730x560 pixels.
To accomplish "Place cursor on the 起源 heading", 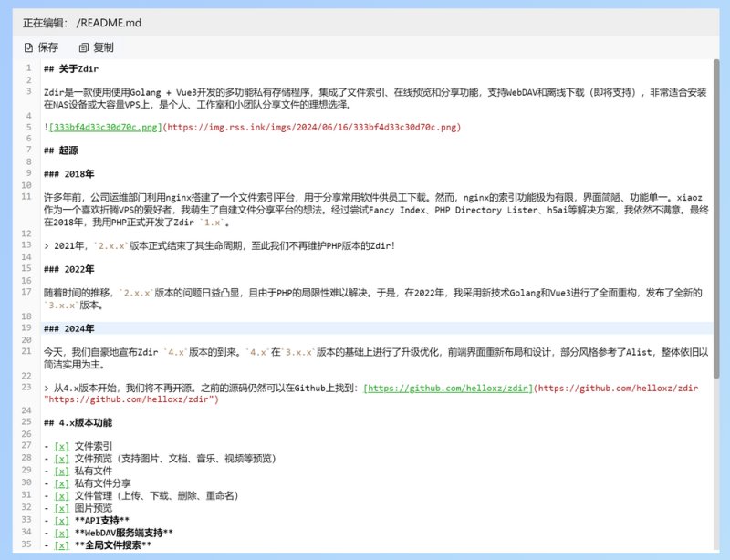I will pyautogui.click(x=61, y=150).
